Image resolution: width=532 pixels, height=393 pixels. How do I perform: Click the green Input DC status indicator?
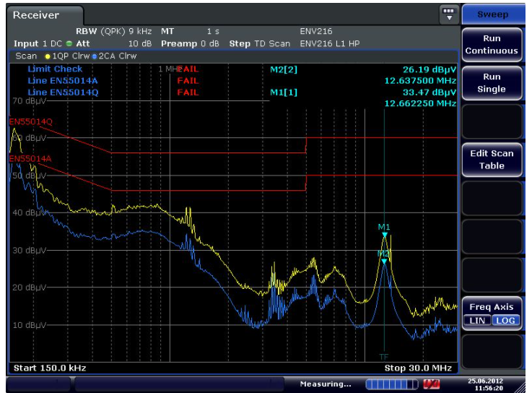(x=69, y=43)
